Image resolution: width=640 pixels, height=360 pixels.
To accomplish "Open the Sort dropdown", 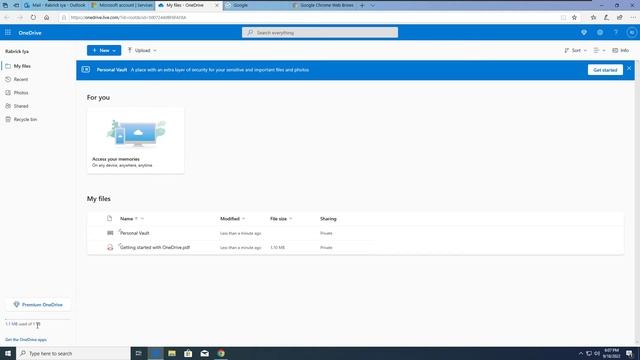I will coord(576,51).
